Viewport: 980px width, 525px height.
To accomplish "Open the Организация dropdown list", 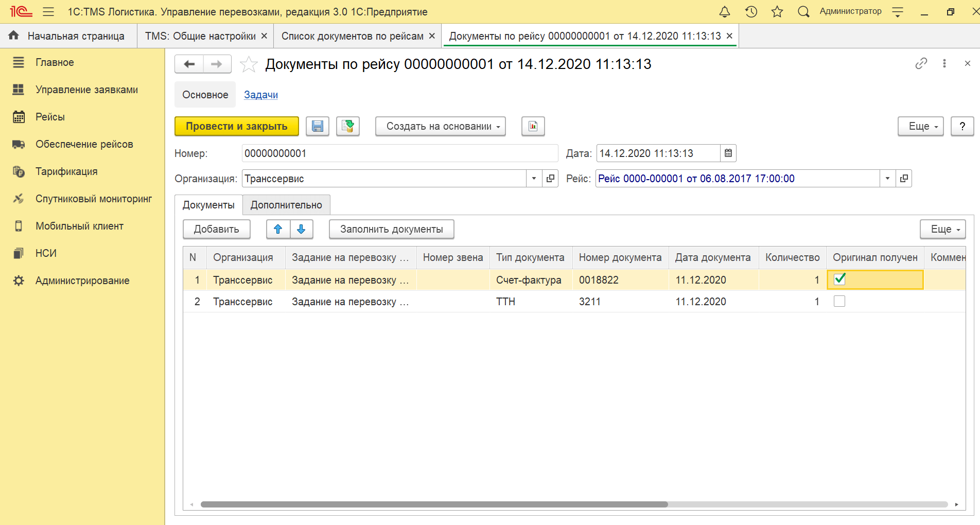I will (x=534, y=179).
